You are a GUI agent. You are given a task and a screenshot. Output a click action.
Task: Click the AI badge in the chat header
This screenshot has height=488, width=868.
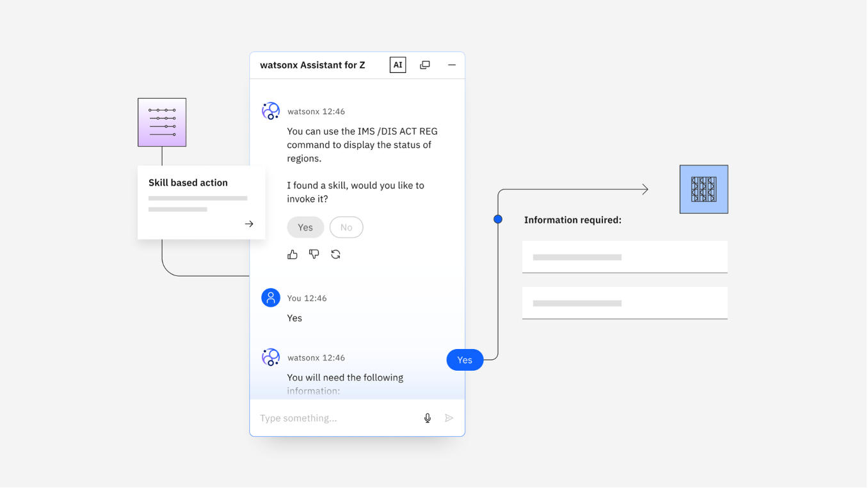pyautogui.click(x=398, y=65)
